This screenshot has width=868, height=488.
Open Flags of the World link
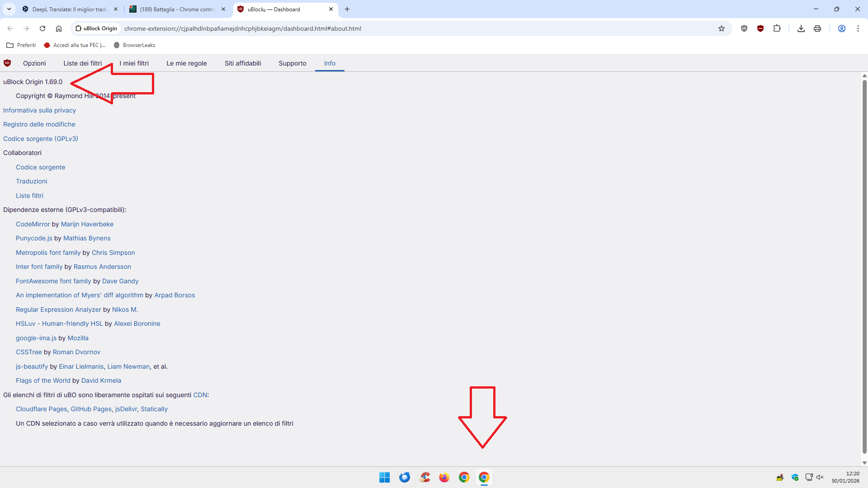[x=43, y=380]
